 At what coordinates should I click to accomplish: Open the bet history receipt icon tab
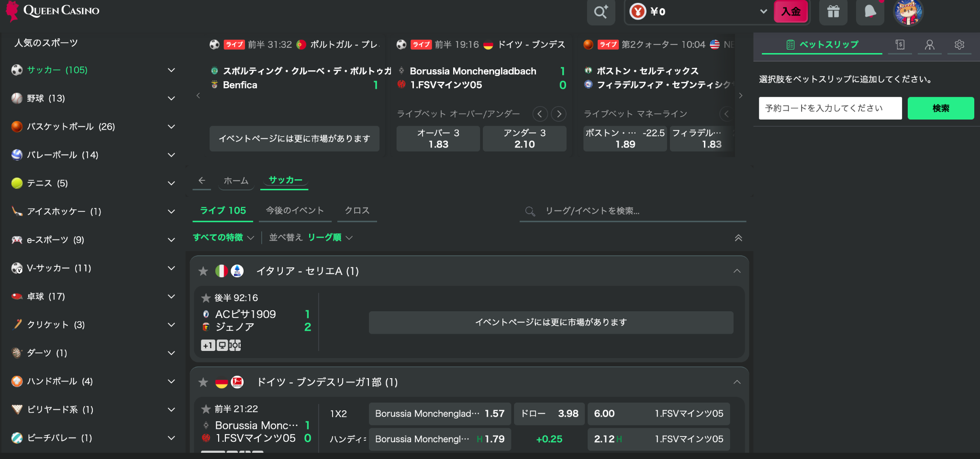click(x=900, y=44)
